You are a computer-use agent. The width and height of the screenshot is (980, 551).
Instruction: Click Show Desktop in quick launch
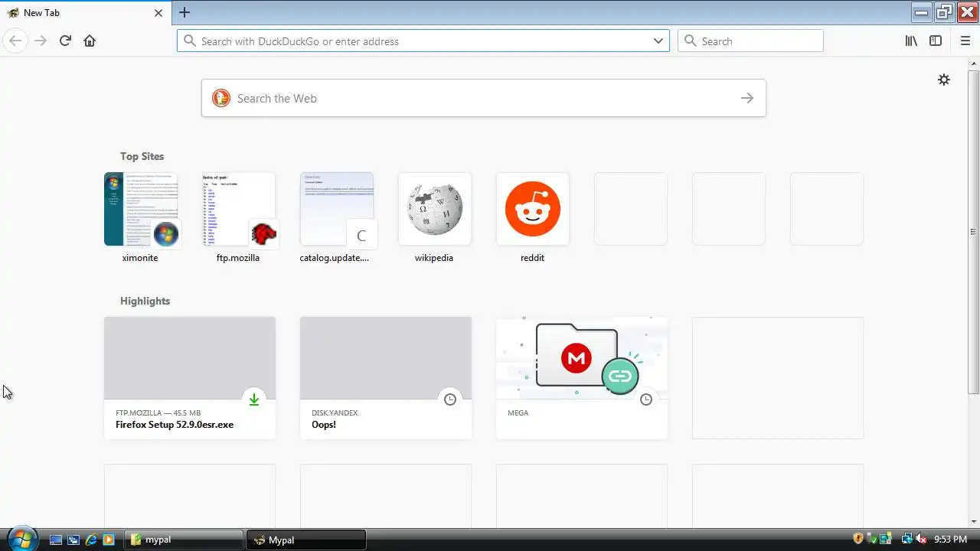click(x=55, y=540)
